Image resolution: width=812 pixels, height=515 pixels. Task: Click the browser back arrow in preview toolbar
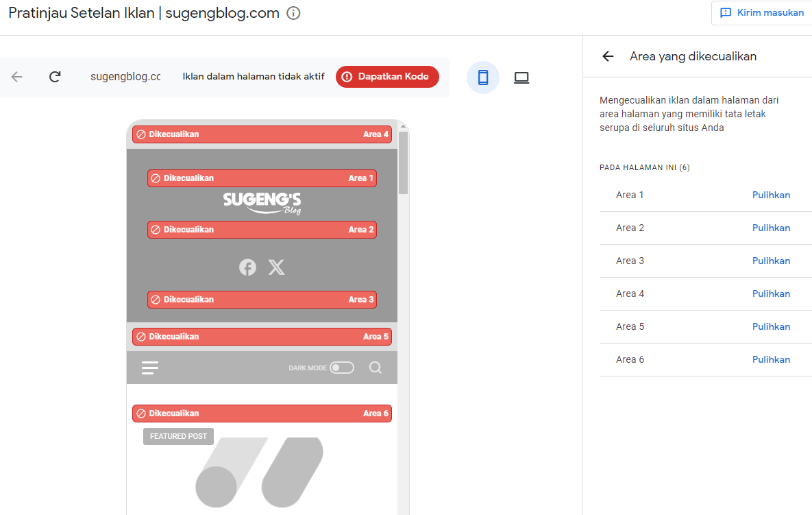pyautogui.click(x=17, y=77)
